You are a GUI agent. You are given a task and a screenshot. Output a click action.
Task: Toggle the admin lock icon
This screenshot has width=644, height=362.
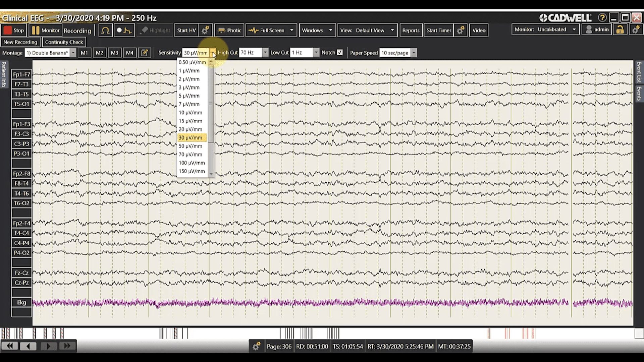(x=620, y=29)
